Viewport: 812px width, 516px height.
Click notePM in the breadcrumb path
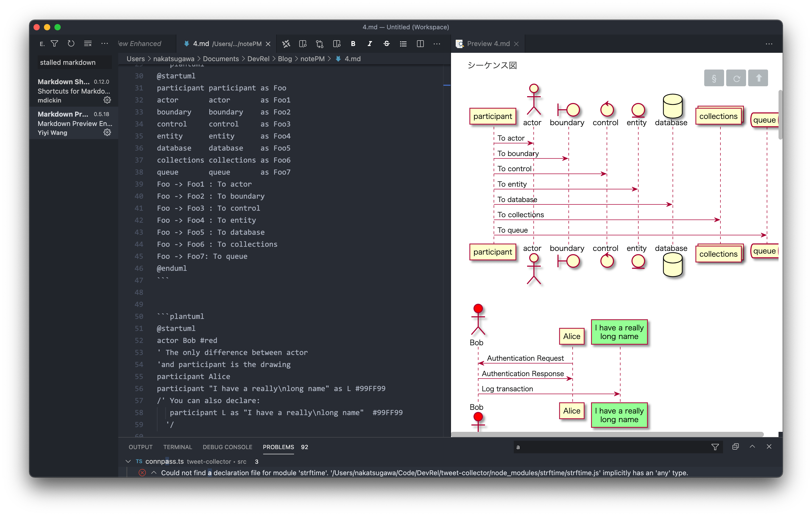[312, 59]
